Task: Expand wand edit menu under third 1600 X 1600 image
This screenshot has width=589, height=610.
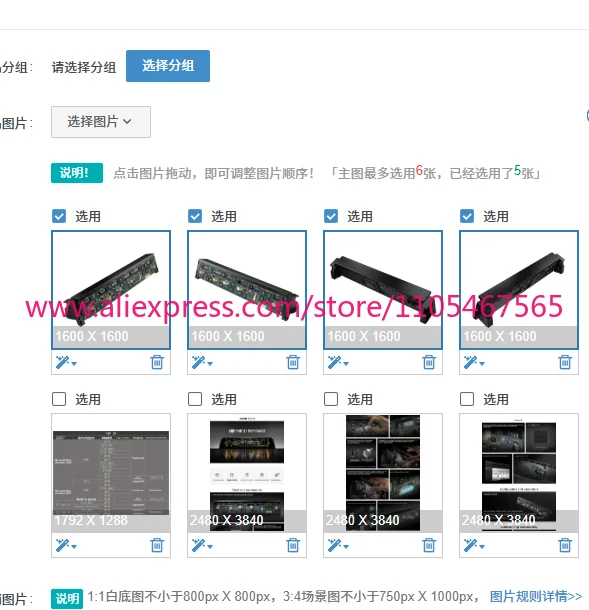Action: (338, 363)
